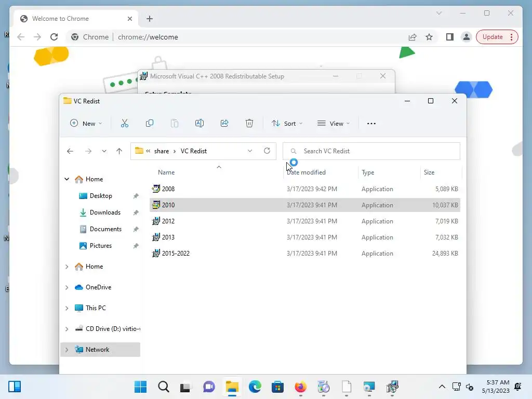Open Microsoft Store from the taskbar
Screen dimensions: 532x399
point(277,387)
